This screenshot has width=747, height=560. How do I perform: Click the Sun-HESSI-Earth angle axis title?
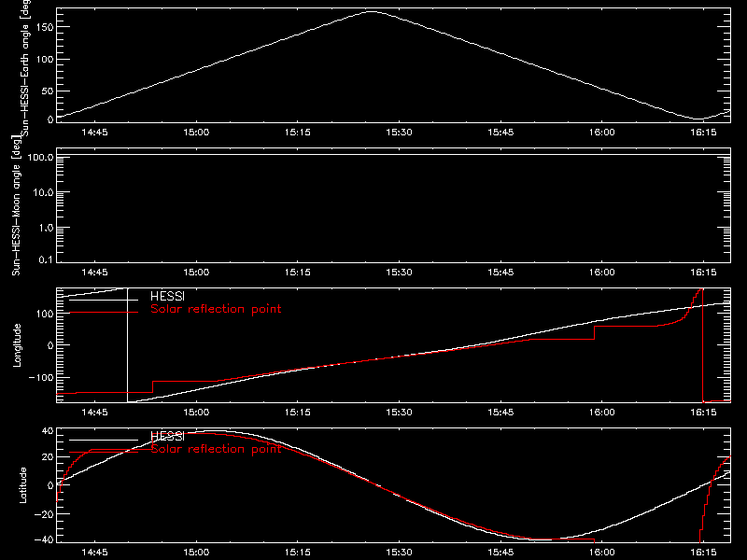coord(25,68)
